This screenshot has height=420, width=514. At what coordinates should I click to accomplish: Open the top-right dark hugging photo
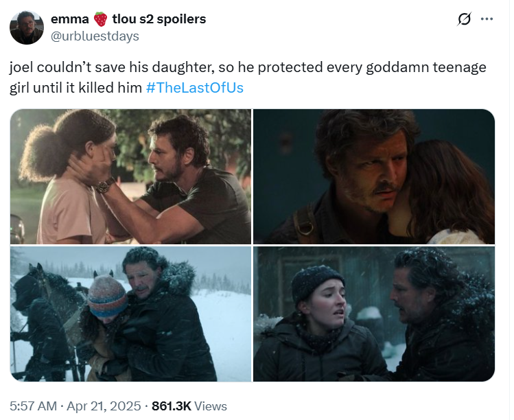click(374, 176)
